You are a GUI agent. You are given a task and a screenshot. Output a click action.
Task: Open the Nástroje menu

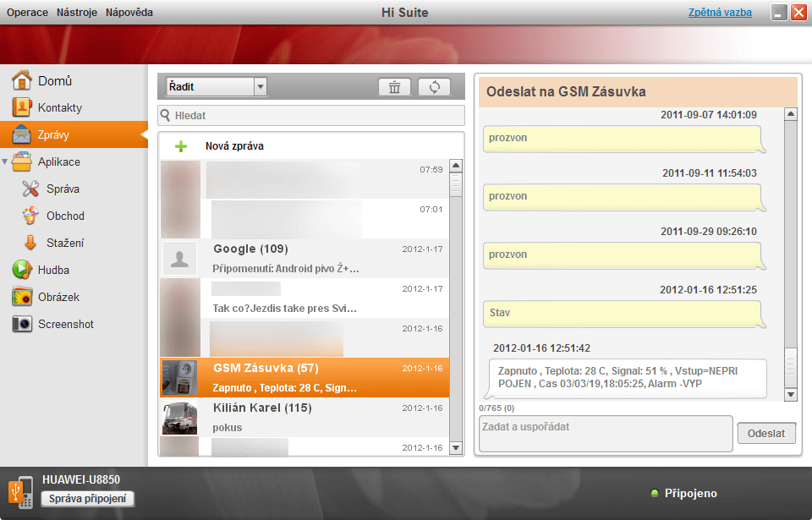point(77,13)
